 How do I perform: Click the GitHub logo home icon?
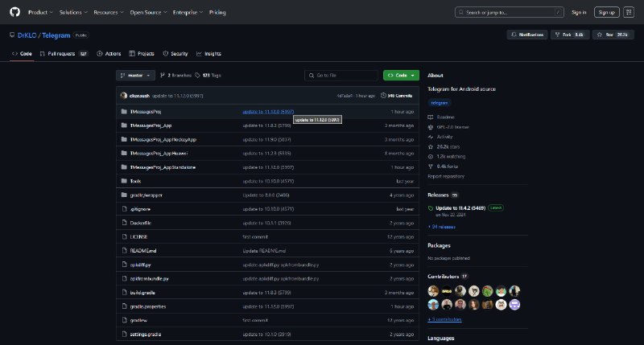(14, 12)
